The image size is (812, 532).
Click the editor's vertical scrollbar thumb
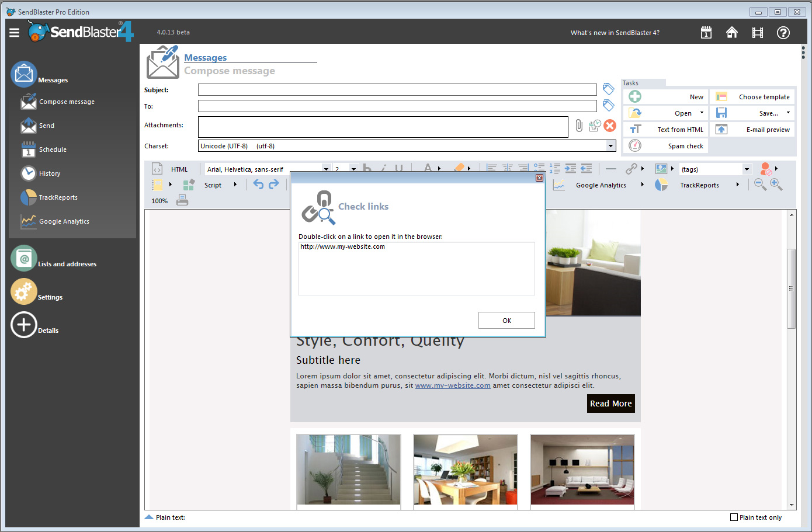coord(792,288)
